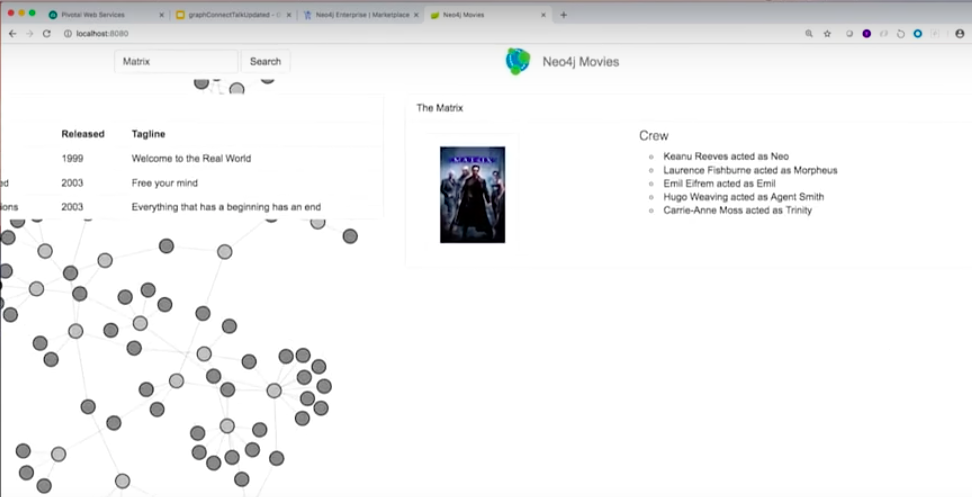Screen dimensions: 972x497
Task: Click the zoom magnifier icon in address bar
Action: [809, 33]
